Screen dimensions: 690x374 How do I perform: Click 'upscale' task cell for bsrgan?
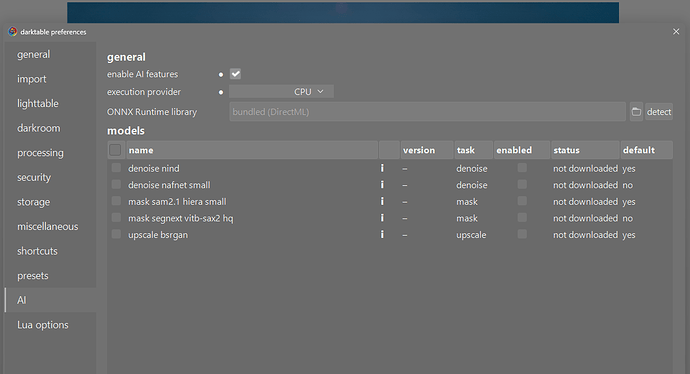471,235
